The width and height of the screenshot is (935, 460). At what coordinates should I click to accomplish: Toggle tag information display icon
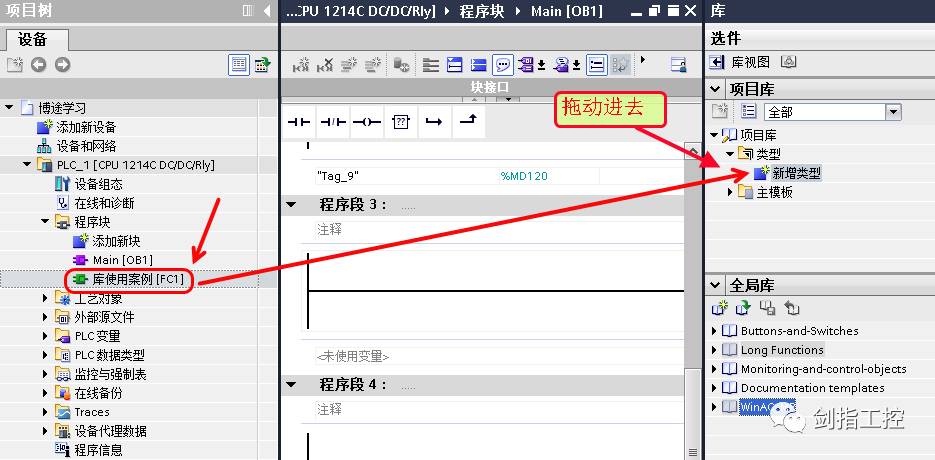pyautogui.click(x=562, y=64)
